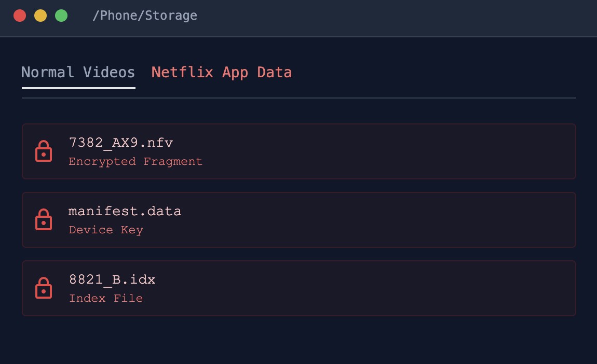
Task: Open the 7382_AX9.nfv file entry
Action: [x=298, y=151]
